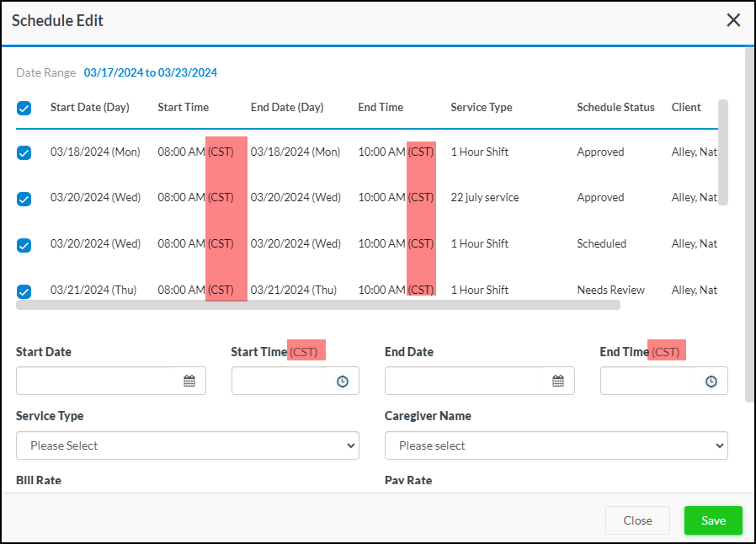This screenshot has width=756, height=544.
Task: Expand the Caregiver Name dropdown
Action: point(556,445)
